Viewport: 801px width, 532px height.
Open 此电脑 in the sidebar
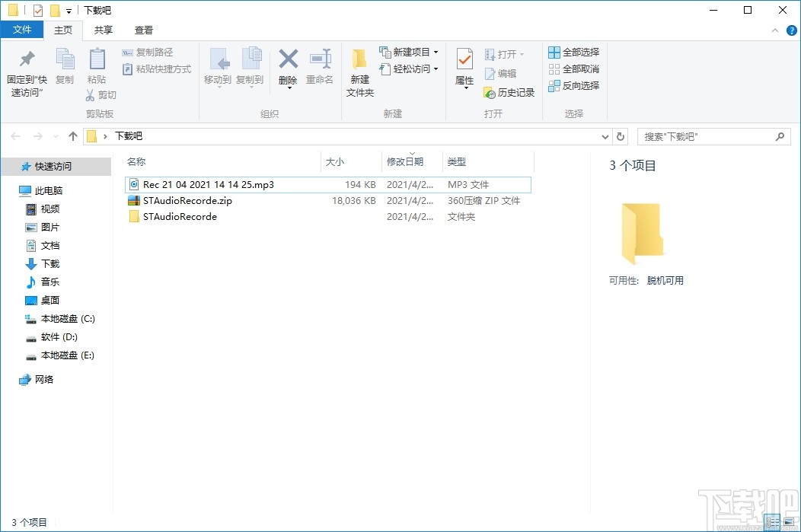pyautogui.click(x=50, y=190)
